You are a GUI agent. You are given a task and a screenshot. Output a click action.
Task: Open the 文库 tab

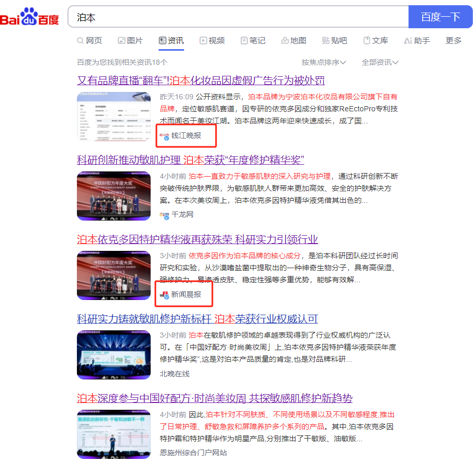click(x=376, y=40)
